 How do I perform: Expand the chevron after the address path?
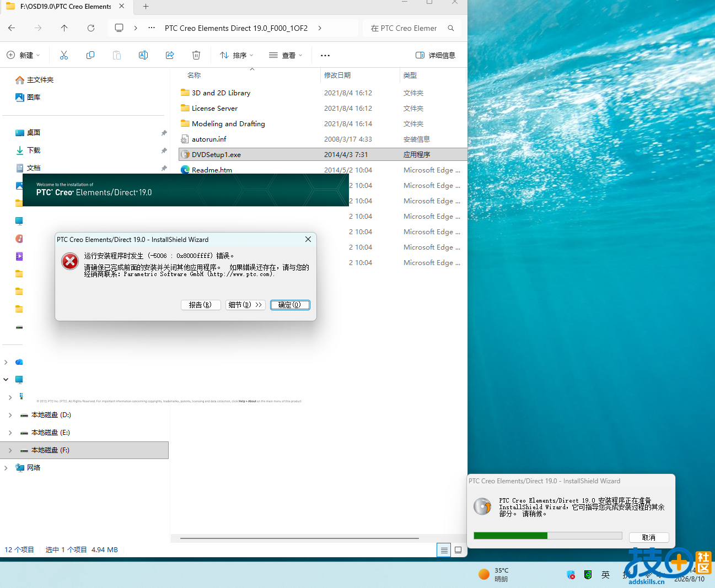(320, 28)
